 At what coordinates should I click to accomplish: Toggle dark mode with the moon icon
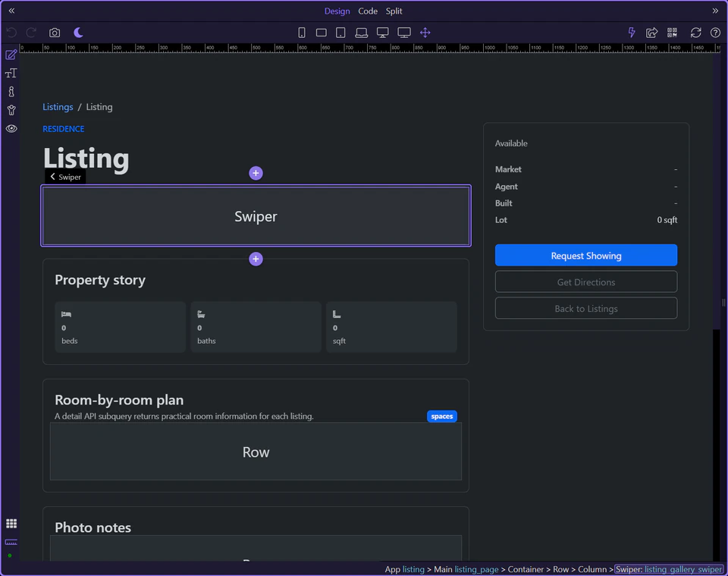[77, 33]
